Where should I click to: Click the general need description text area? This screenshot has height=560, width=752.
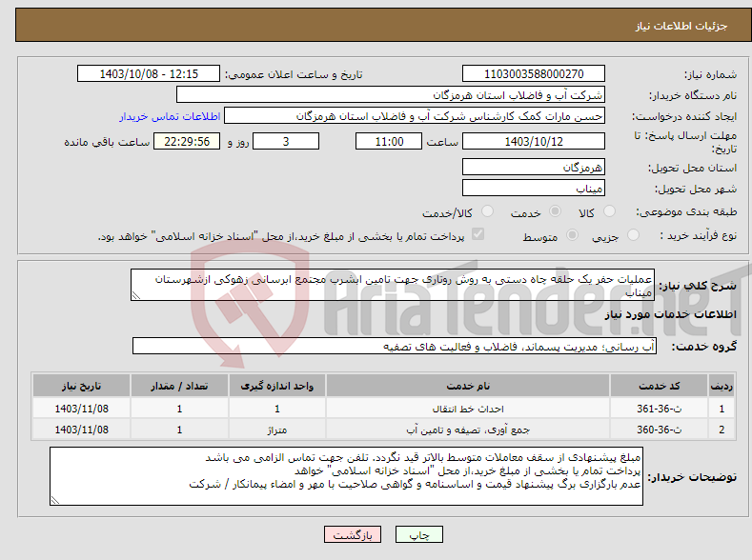(x=393, y=285)
